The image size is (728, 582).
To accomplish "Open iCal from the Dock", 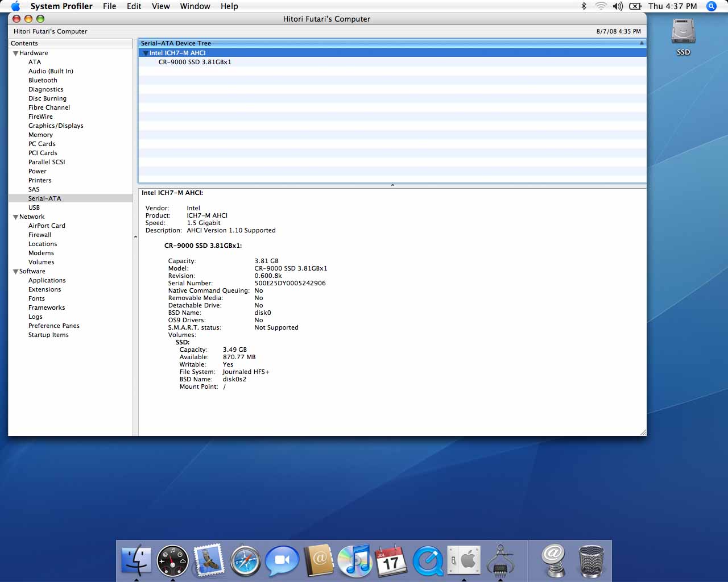I will click(391, 560).
